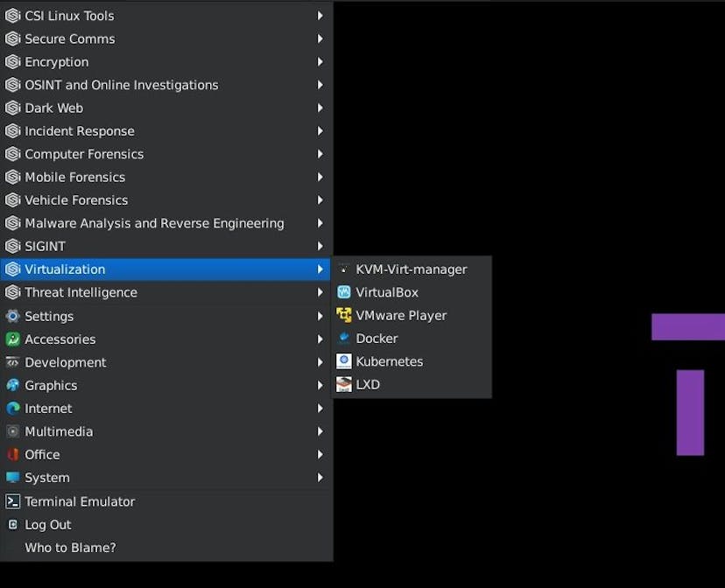The height and width of the screenshot is (588, 725).
Task: Click the Dark Web hexagon icon
Action: click(12, 108)
